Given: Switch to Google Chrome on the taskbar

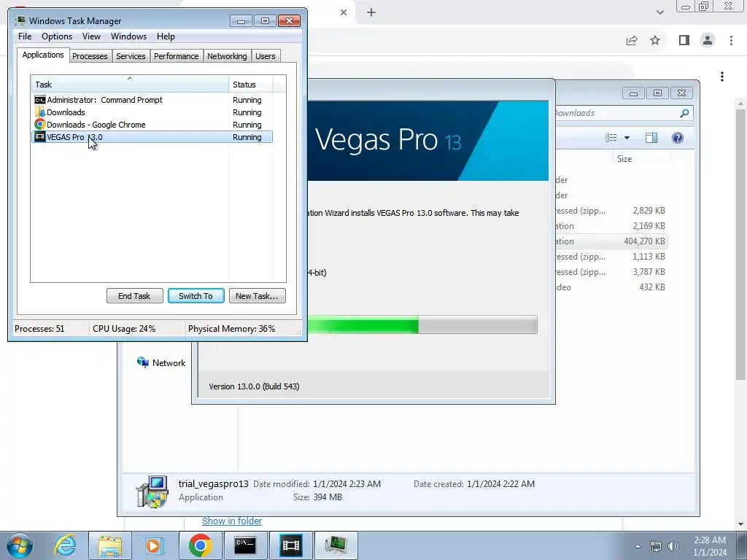Looking at the screenshot, I should click(200, 545).
